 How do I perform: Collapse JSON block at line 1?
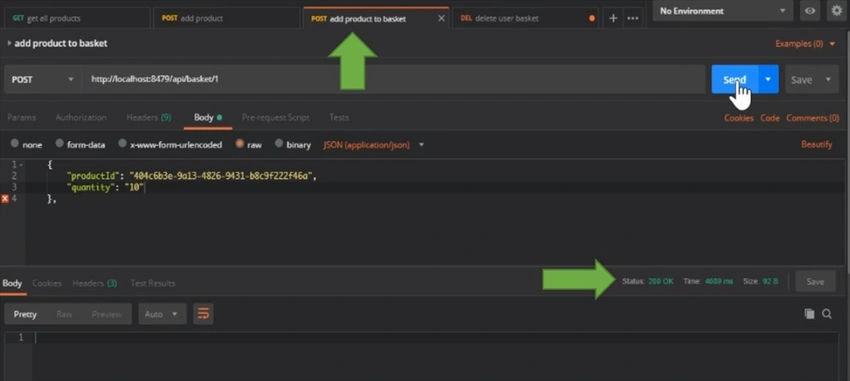click(21, 164)
